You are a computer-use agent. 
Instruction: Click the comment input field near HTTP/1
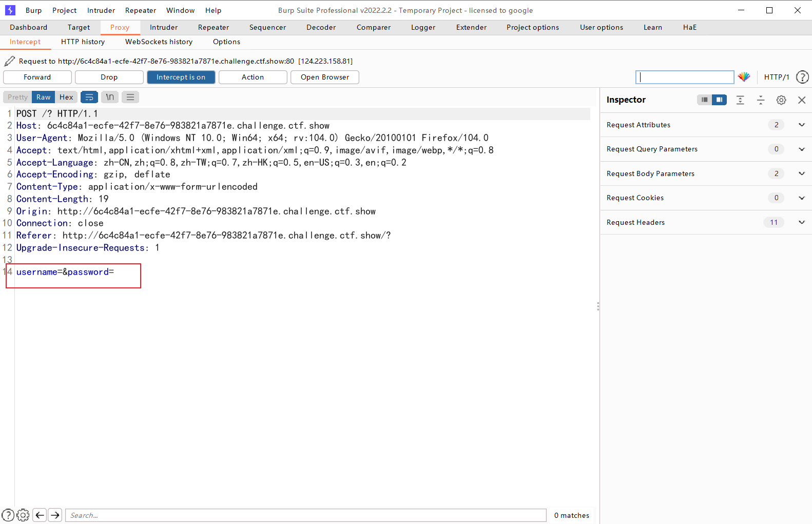pyautogui.click(x=685, y=77)
